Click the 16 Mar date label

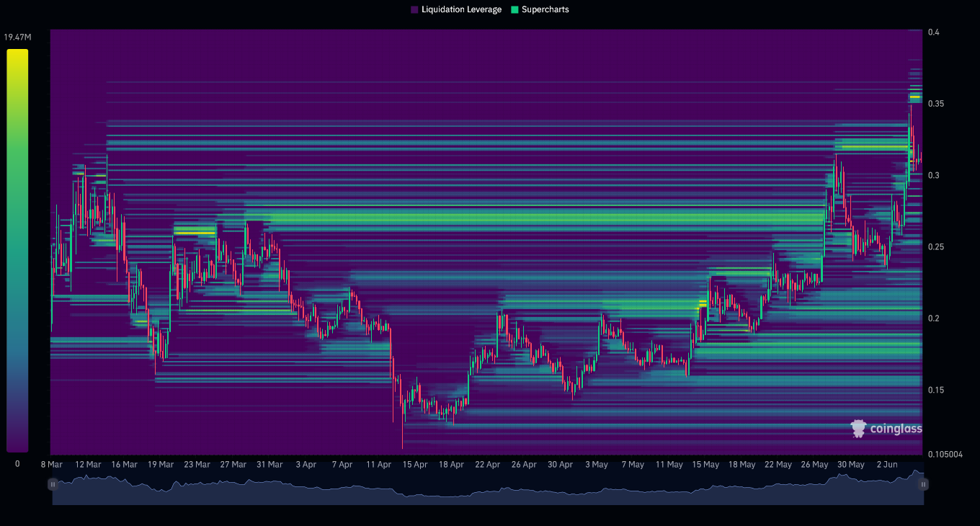(125, 465)
